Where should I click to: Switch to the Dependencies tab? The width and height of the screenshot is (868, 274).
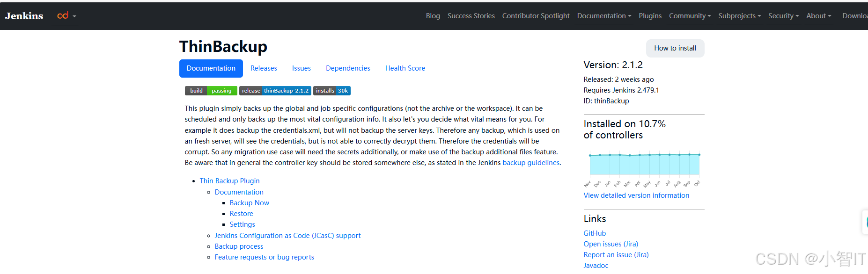pos(348,68)
